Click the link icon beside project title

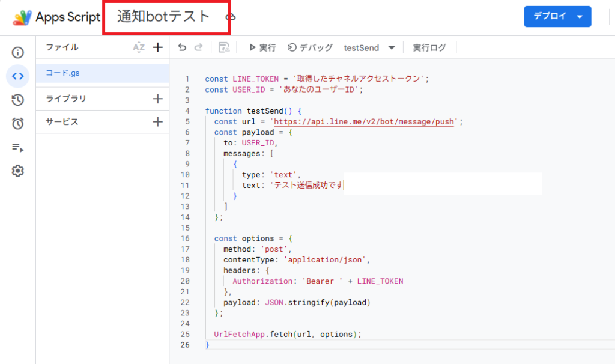(x=230, y=17)
